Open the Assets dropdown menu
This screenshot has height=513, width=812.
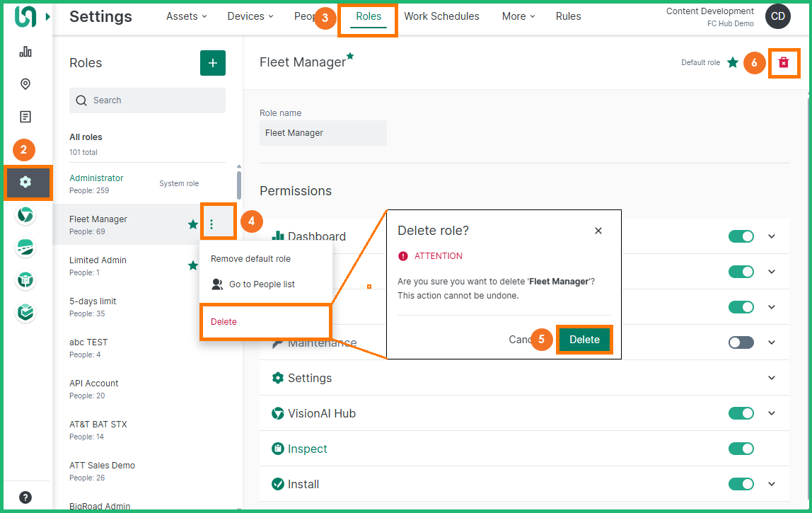(x=187, y=16)
